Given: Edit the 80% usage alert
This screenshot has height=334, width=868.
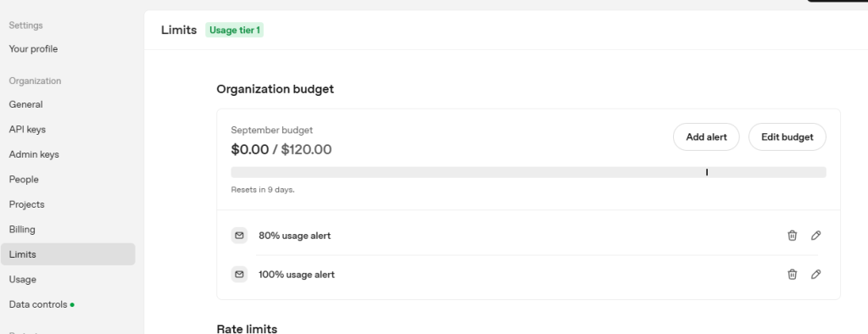Looking at the screenshot, I should tap(815, 236).
